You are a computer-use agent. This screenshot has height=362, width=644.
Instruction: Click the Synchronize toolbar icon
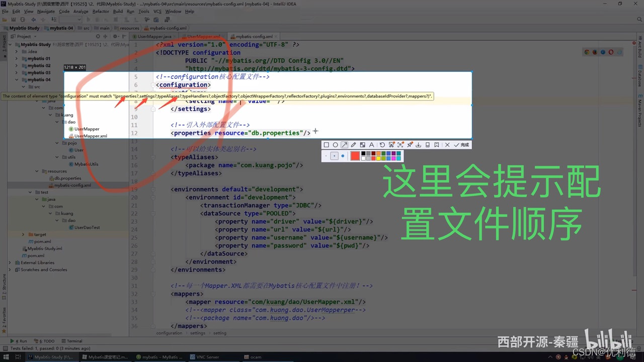coord(23,20)
